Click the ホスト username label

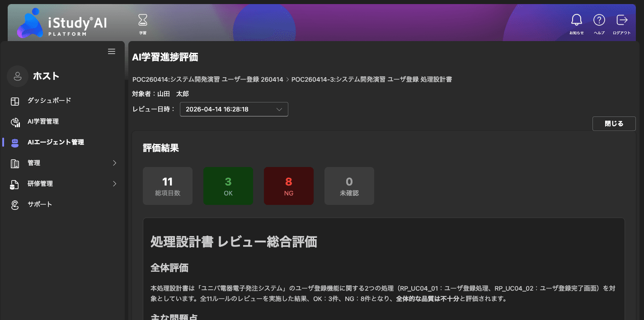tap(46, 76)
